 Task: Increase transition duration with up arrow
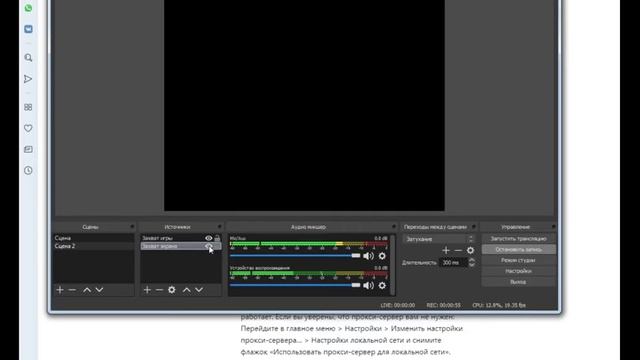pyautogui.click(x=472, y=260)
